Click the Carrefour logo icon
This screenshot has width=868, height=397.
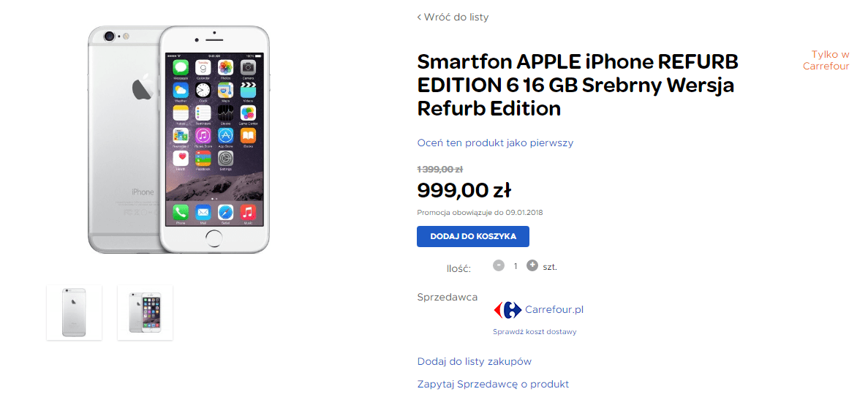click(x=507, y=310)
